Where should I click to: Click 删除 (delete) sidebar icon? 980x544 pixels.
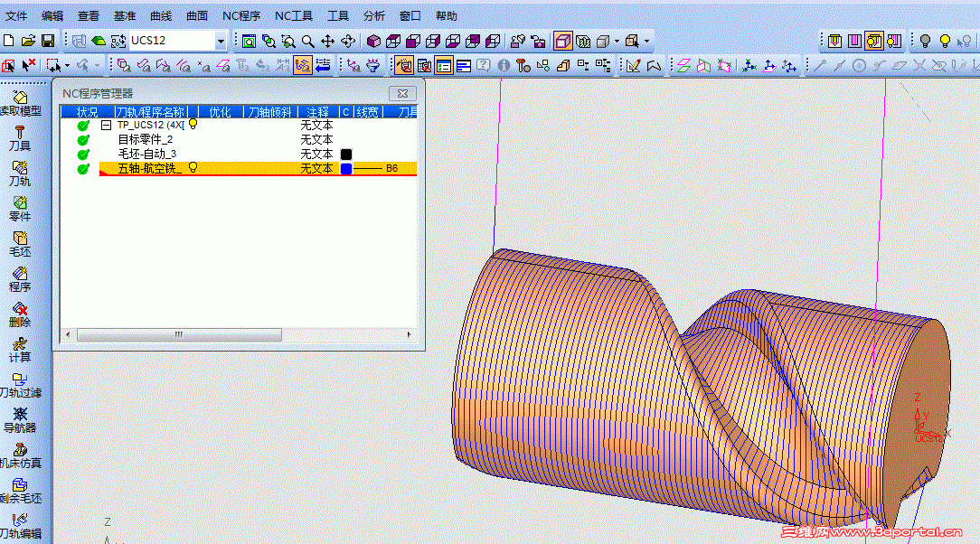click(x=20, y=314)
